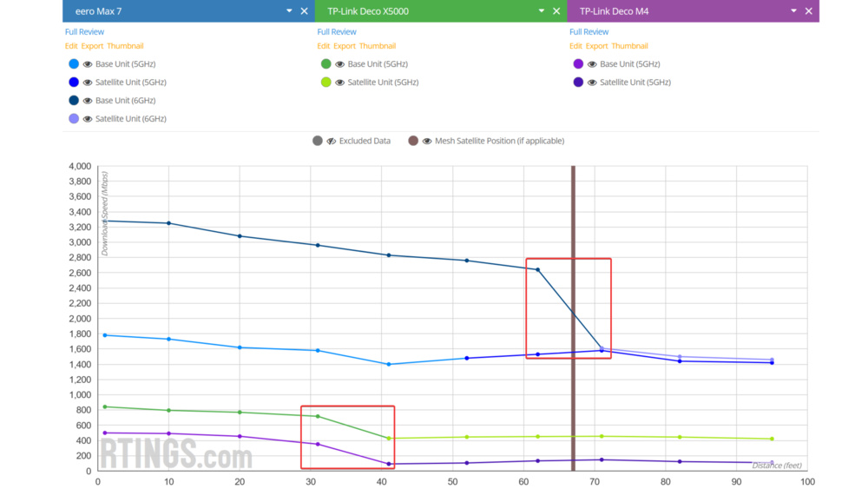
Task: Remove eero Max 7 from comparison
Action: 304,11
